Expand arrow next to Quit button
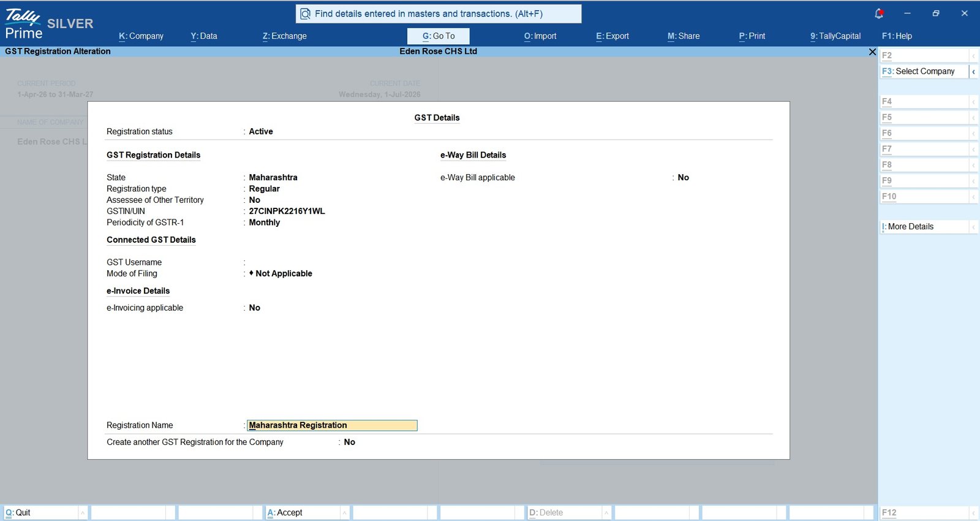Viewport: 980px width, 521px height. tap(83, 512)
